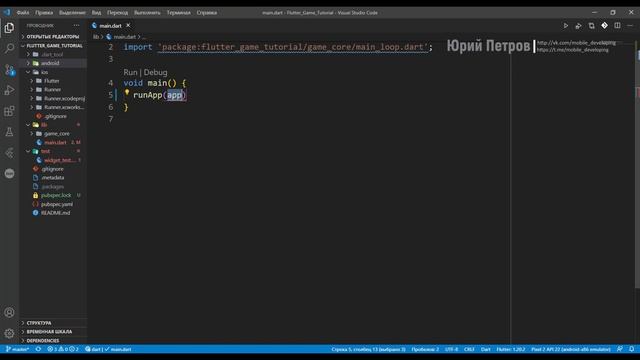Click the Pixel 2 API emulator device selector
This screenshot has width=640, height=360.
(571, 349)
